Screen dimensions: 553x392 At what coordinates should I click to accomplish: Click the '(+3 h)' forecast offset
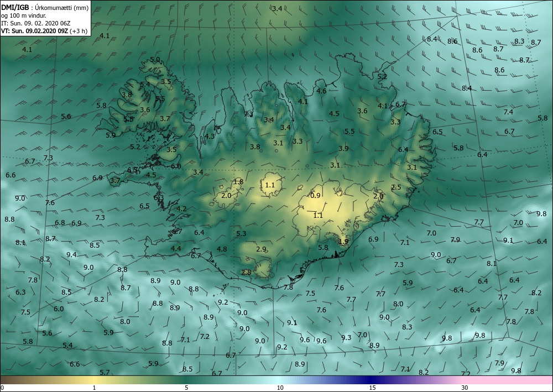point(79,30)
